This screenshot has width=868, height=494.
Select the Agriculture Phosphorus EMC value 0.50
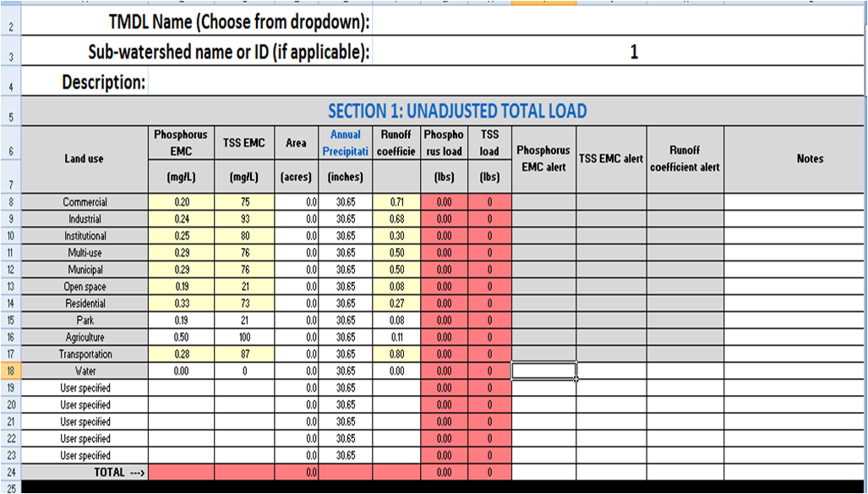tap(178, 337)
